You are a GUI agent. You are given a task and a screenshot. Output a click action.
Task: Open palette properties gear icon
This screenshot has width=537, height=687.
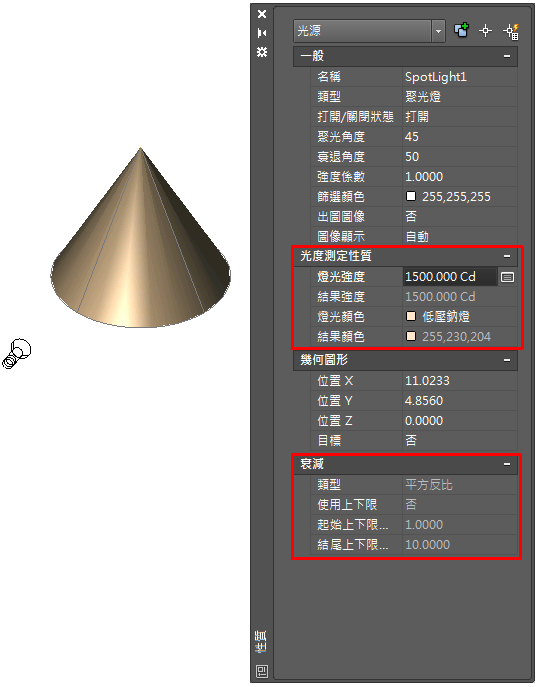[262, 52]
